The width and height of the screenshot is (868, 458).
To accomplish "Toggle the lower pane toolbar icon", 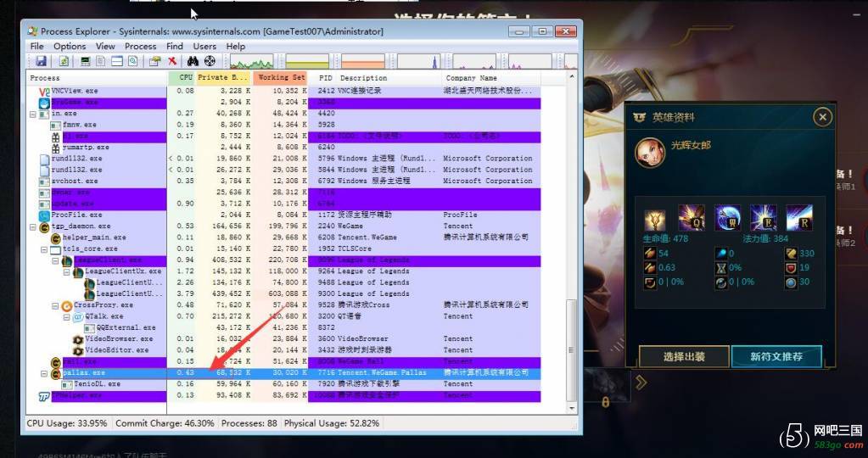I will coord(117,61).
